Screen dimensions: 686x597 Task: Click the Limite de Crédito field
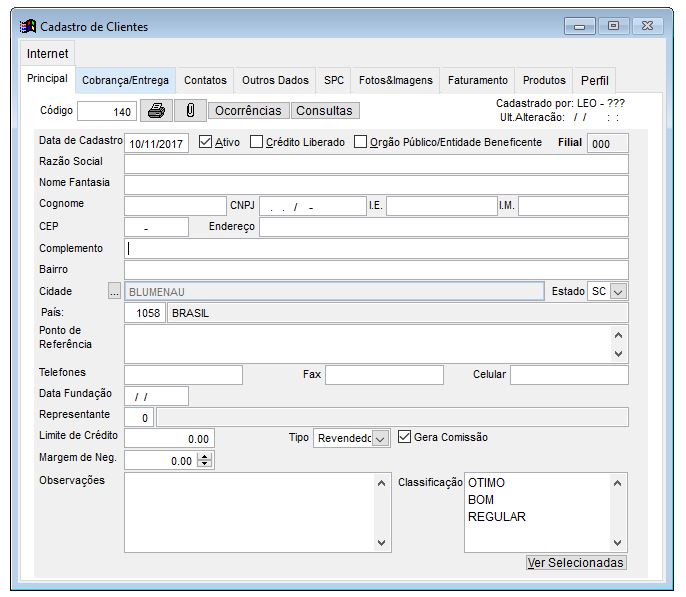click(169, 438)
